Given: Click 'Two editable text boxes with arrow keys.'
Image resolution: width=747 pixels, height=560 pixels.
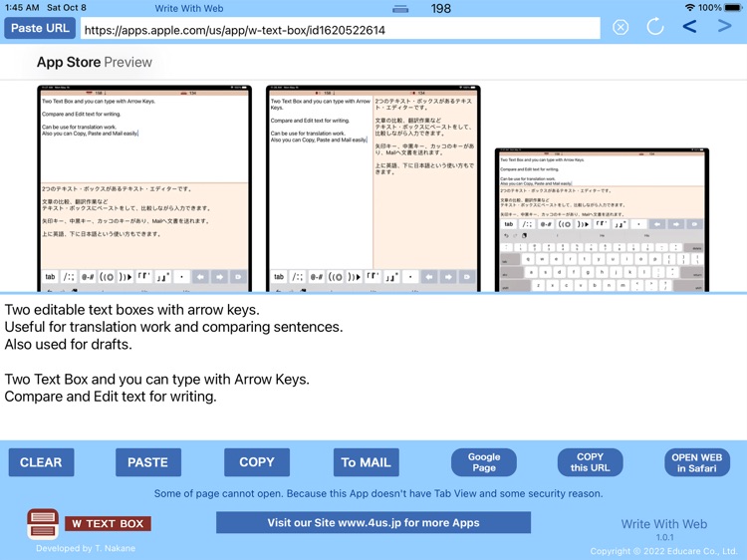Looking at the screenshot, I should [131, 310].
